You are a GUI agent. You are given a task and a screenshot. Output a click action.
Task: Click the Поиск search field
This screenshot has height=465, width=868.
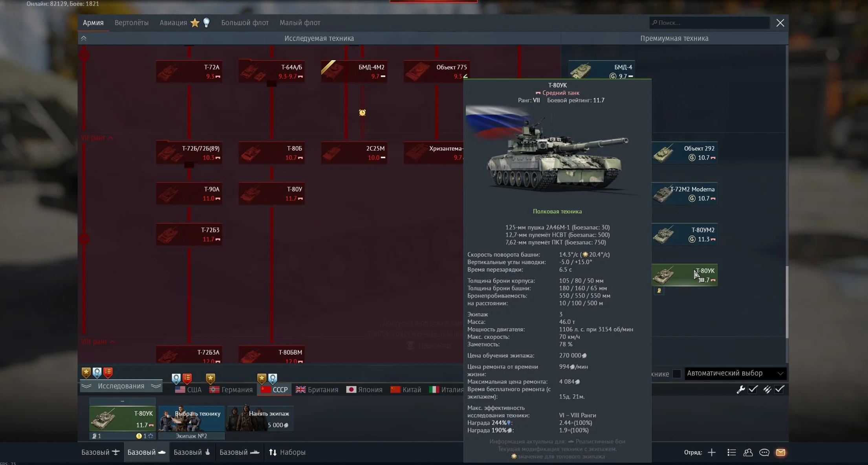click(x=709, y=23)
